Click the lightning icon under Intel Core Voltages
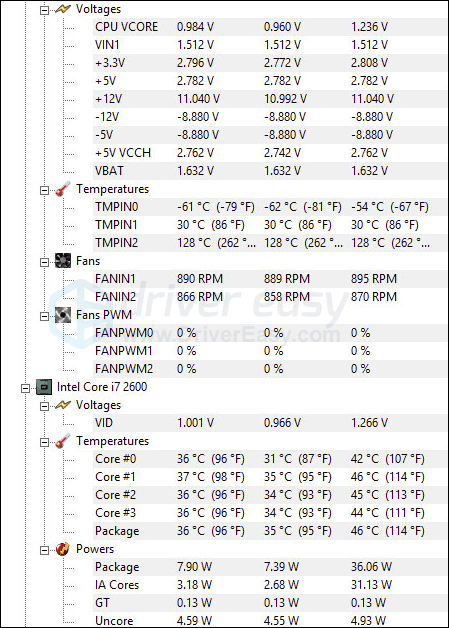 pos(63,405)
